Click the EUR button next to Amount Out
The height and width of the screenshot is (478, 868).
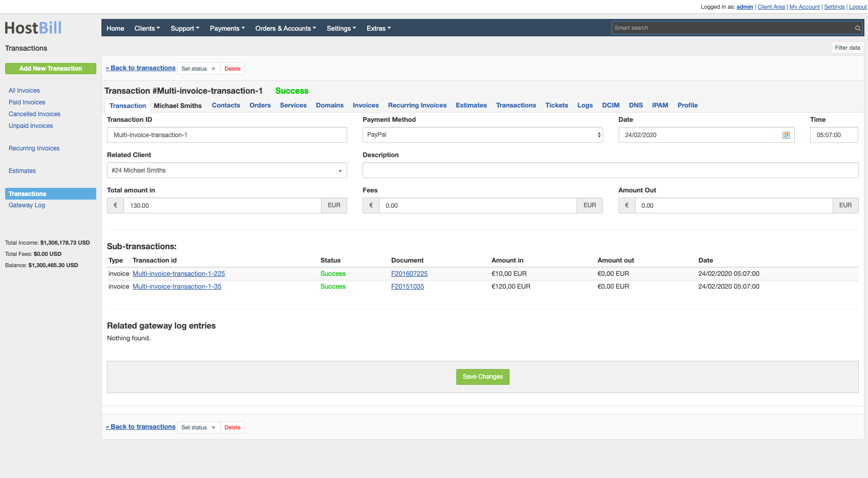[x=845, y=205]
